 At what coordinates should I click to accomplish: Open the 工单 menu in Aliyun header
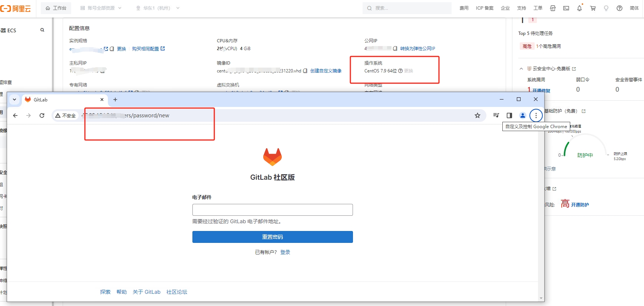click(x=538, y=8)
